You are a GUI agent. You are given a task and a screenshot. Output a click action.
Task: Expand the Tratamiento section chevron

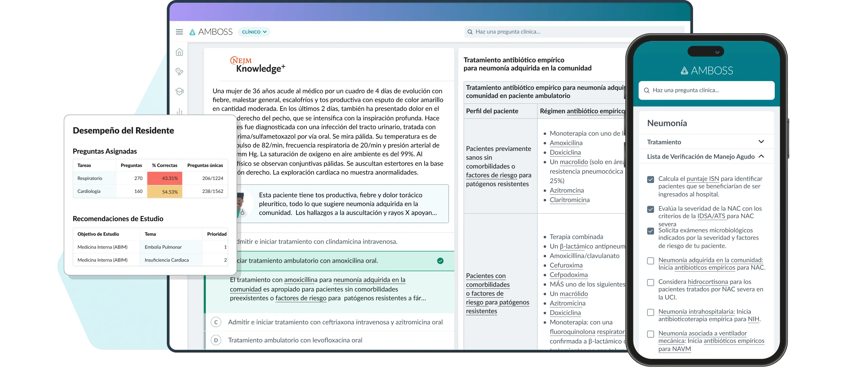pos(761,142)
